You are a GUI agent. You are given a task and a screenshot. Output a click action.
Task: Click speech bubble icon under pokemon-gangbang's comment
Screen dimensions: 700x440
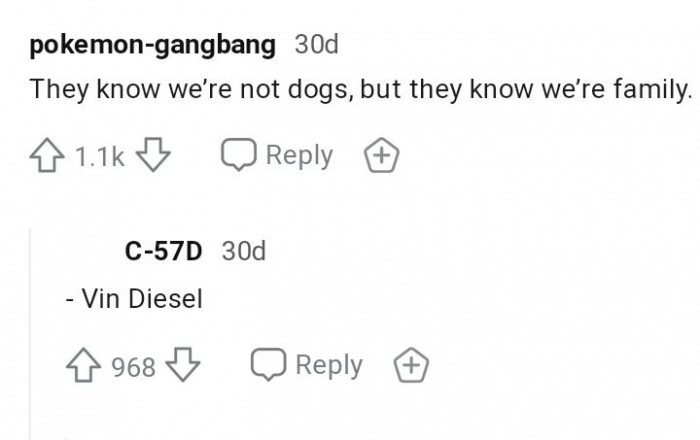click(239, 157)
